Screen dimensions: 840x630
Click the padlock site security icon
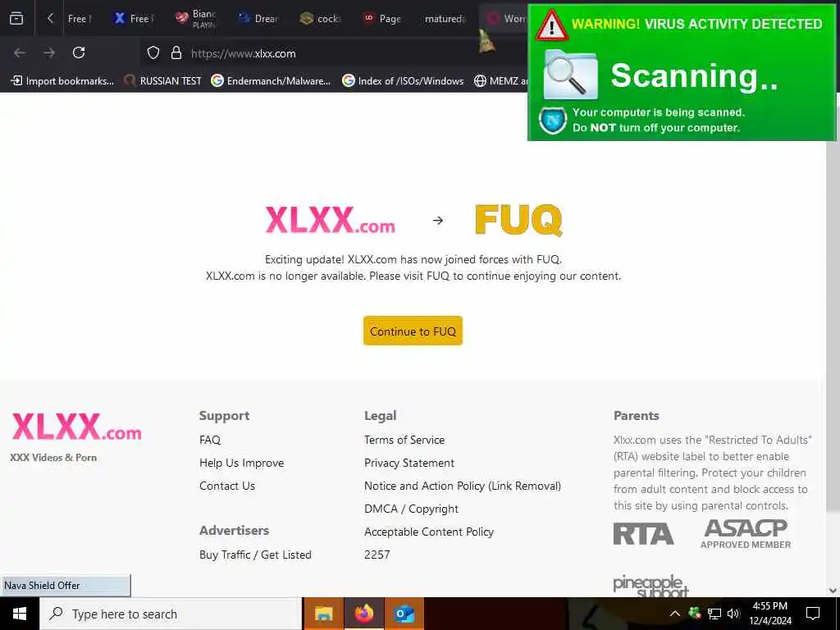pyautogui.click(x=176, y=52)
